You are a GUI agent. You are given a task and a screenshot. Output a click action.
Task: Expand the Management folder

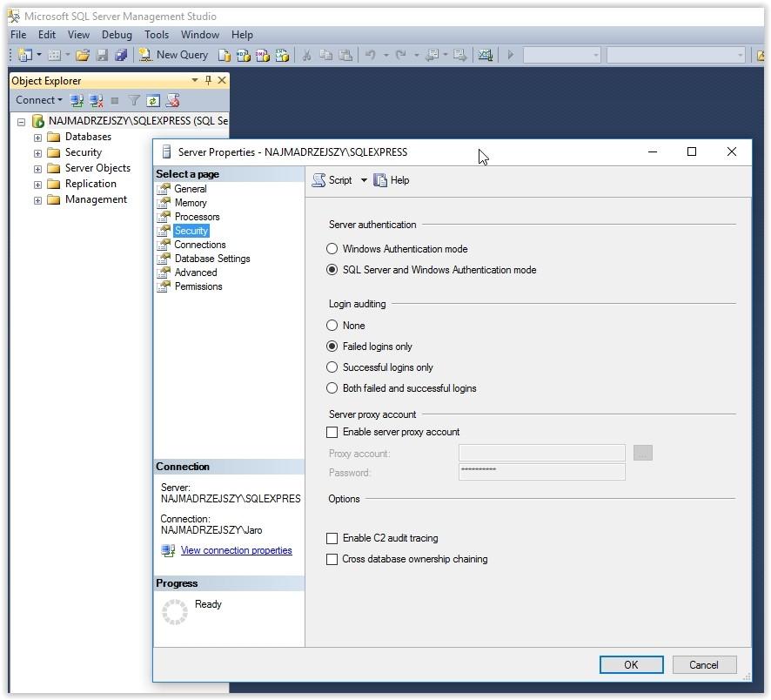[37, 201]
